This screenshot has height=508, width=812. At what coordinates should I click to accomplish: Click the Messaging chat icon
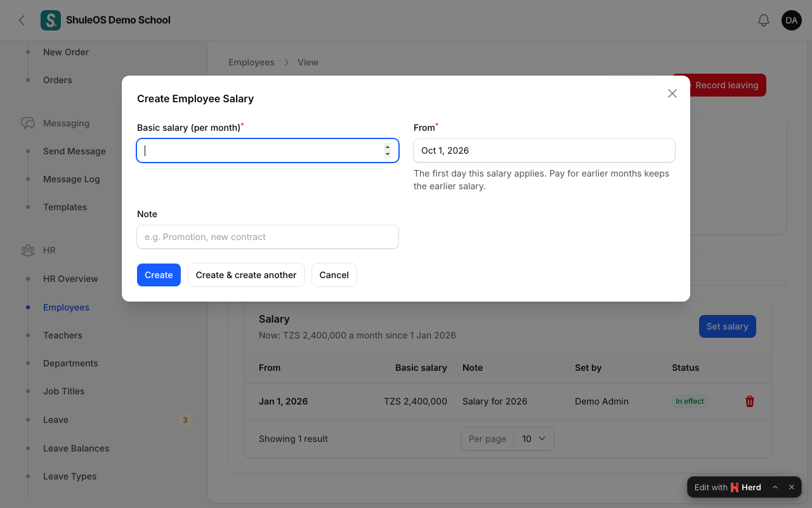28,123
